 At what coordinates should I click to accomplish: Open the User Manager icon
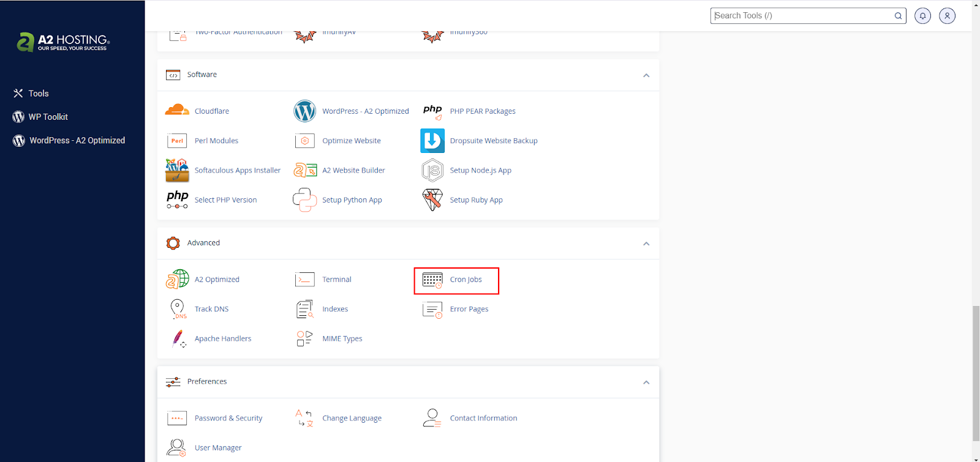176,447
